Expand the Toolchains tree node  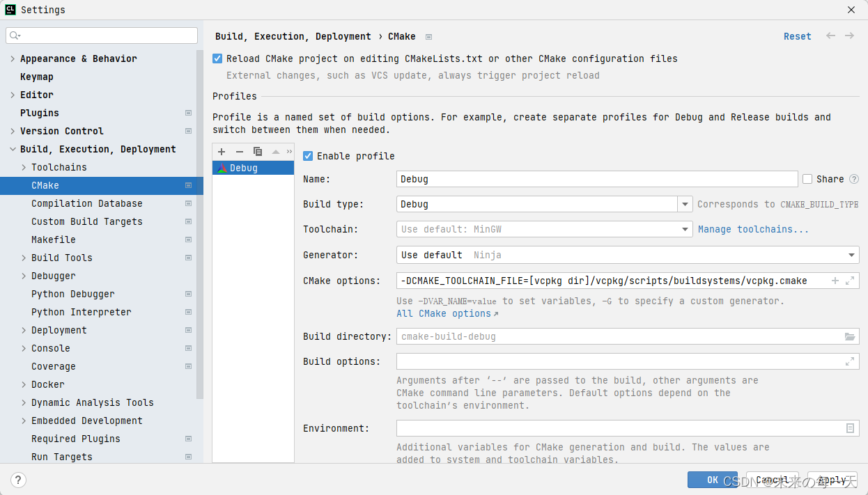[24, 167]
